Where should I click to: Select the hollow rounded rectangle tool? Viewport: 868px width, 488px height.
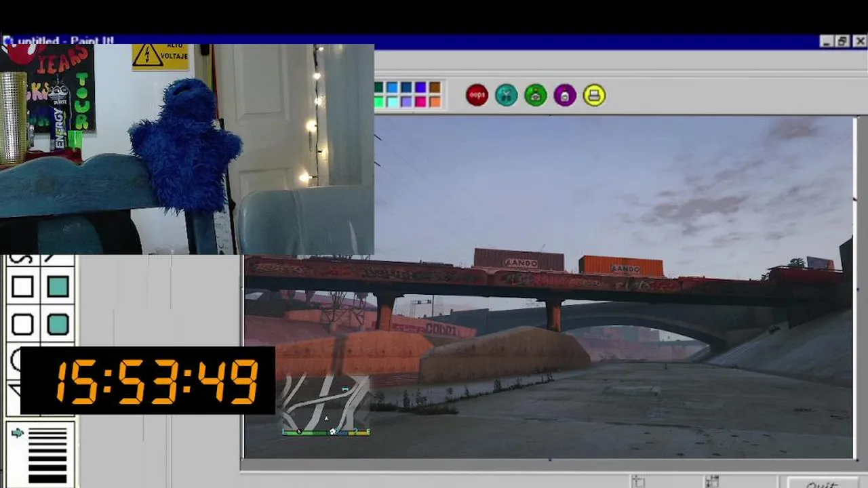pyautogui.click(x=22, y=324)
